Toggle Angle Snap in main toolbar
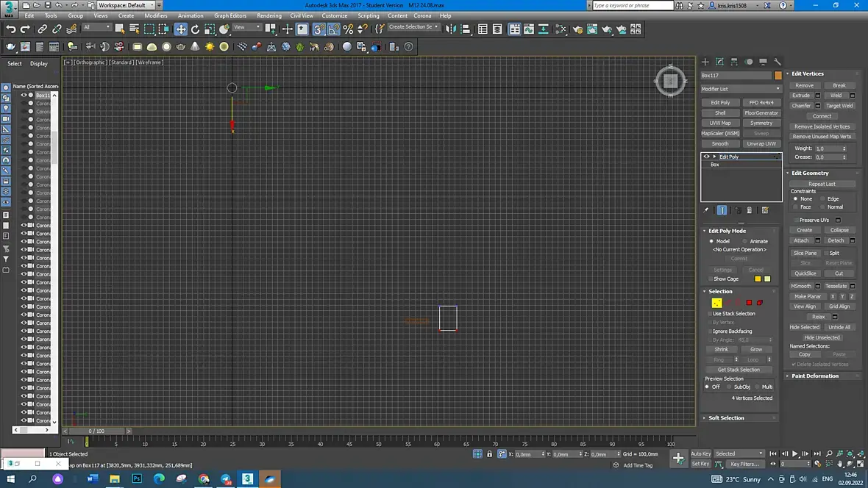The height and width of the screenshot is (488, 868). click(x=334, y=29)
